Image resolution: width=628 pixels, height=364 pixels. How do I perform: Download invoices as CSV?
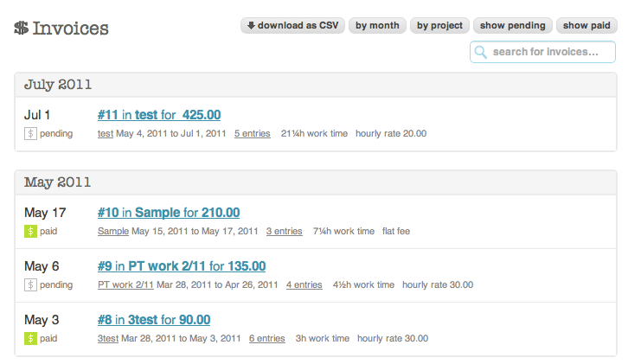292,26
